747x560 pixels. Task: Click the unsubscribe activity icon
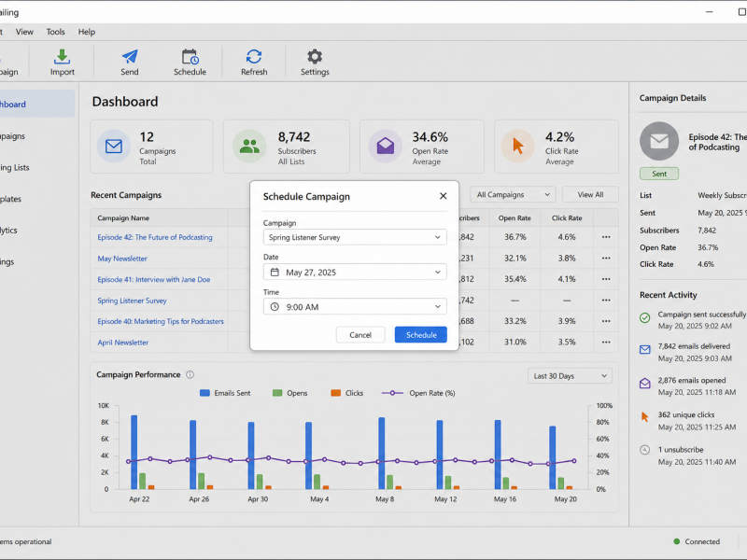click(644, 450)
